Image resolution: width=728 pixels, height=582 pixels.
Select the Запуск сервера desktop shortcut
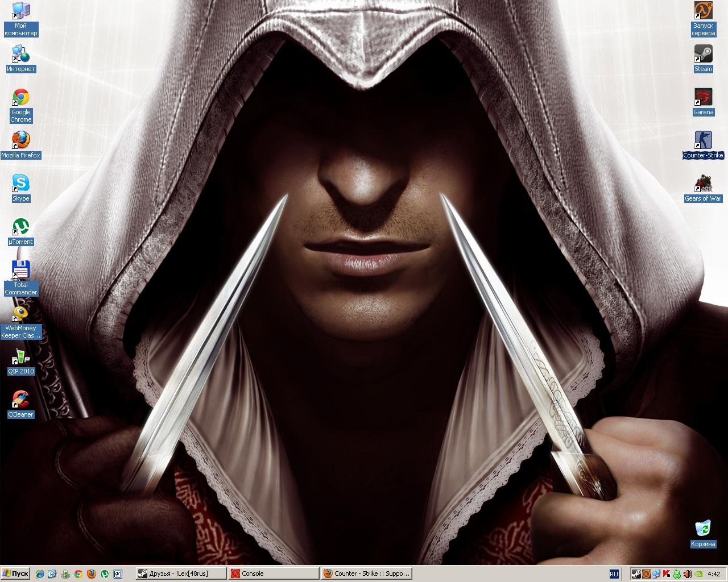click(703, 19)
